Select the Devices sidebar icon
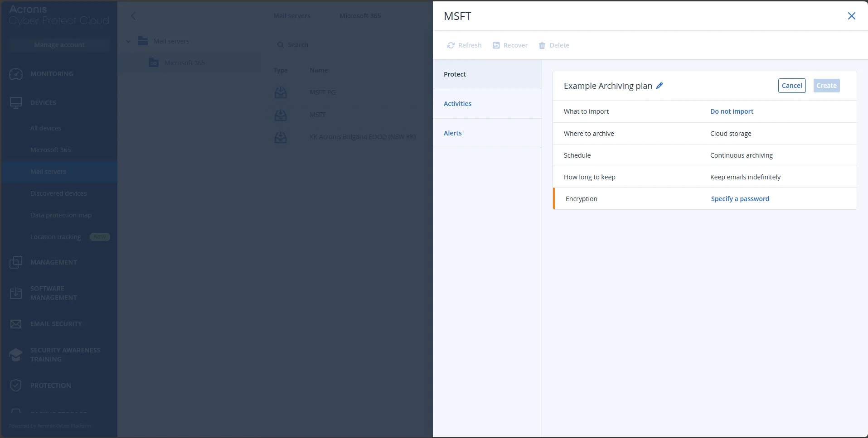The image size is (868, 438). (x=15, y=103)
